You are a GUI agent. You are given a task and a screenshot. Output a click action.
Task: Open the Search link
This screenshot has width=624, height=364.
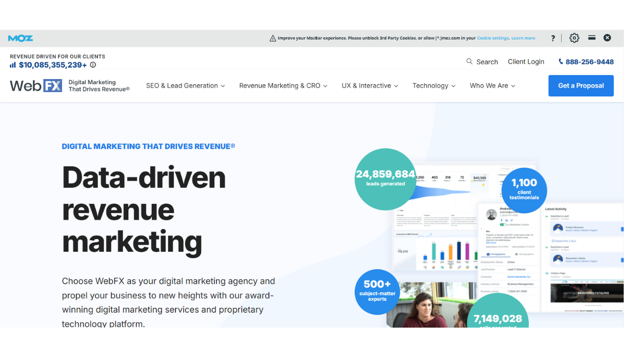pyautogui.click(x=487, y=61)
